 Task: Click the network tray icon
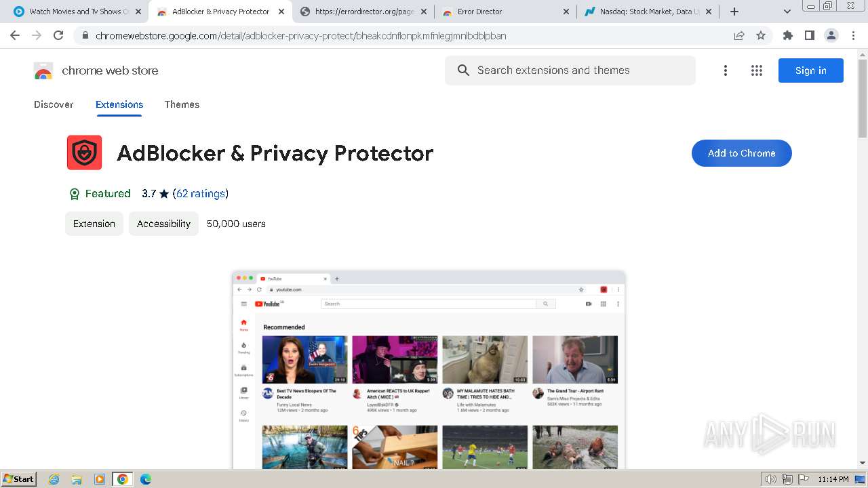click(x=787, y=479)
